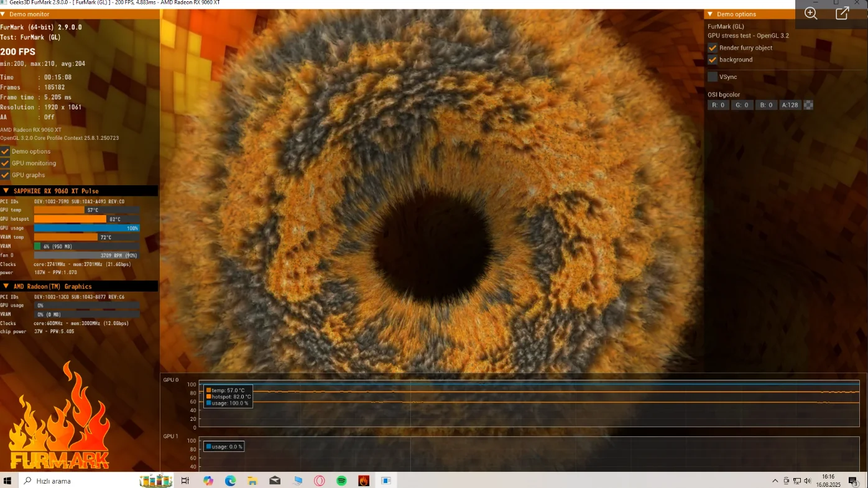Click the Hızlı arama search box
This screenshot has width=868, height=488.
[77, 481]
